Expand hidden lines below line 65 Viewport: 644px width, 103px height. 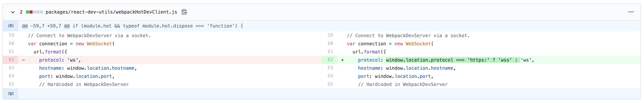pyautogui.click(x=10, y=94)
